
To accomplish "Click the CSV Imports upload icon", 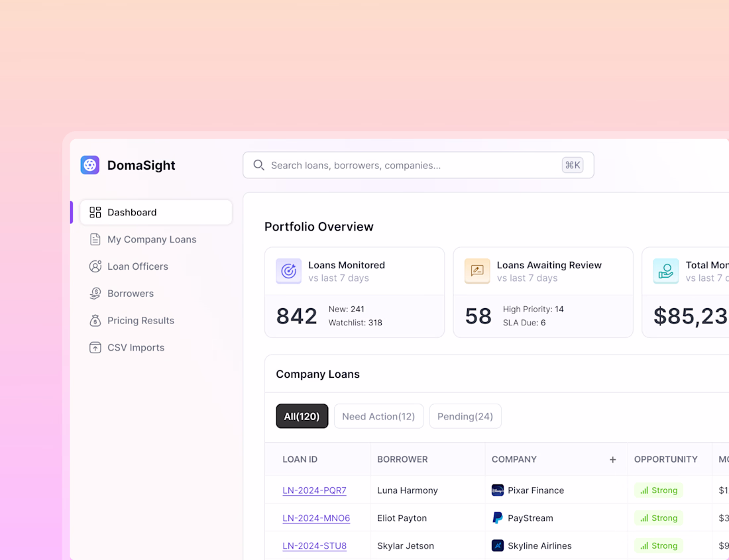I will click(95, 348).
